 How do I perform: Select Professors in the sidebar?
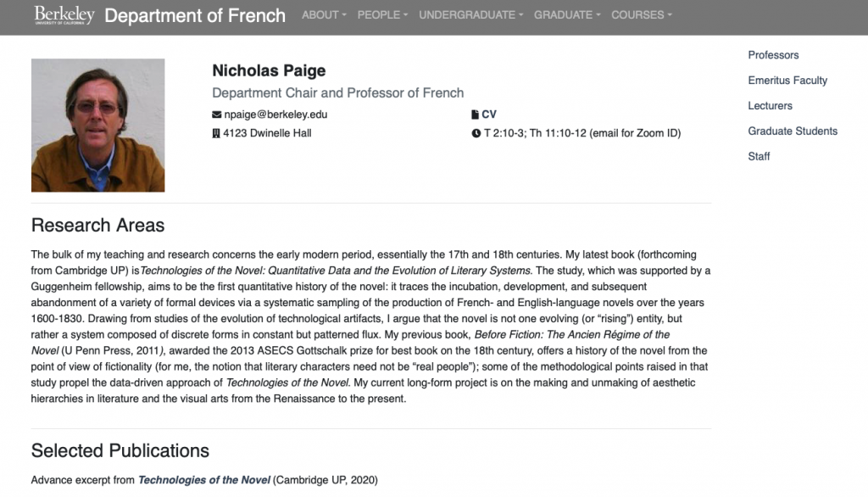(x=773, y=55)
